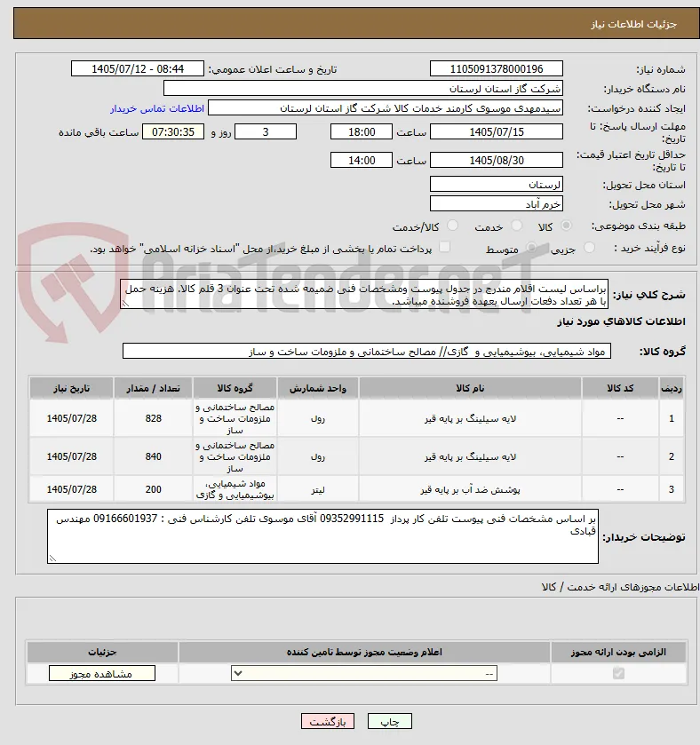Click the price validity date 1405/08/30
The height and width of the screenshot is (745, 700).
point(497,161)
